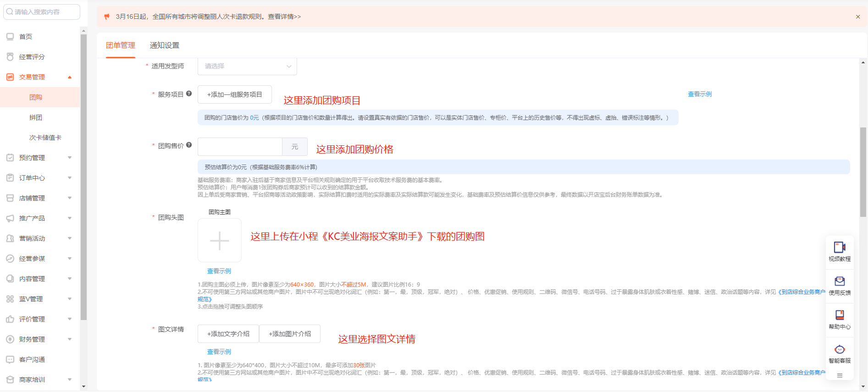Viewport: 868px width, 392px height.
Task: Click the 推广产品 megaphone icon
Action: coord(10,218)
